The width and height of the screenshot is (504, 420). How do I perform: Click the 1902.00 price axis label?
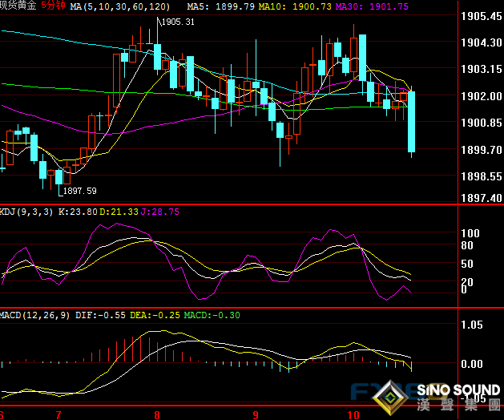pyautogui.click(x=482, y=96)
